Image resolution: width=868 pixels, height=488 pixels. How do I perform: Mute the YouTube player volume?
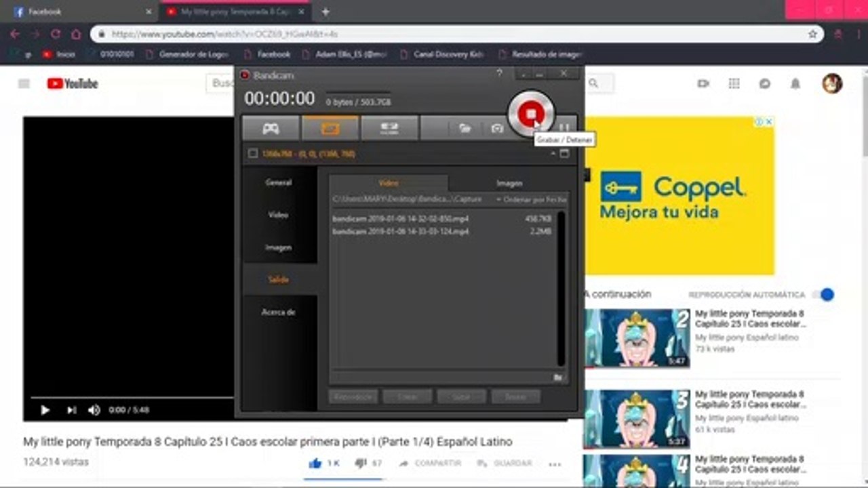94,410
